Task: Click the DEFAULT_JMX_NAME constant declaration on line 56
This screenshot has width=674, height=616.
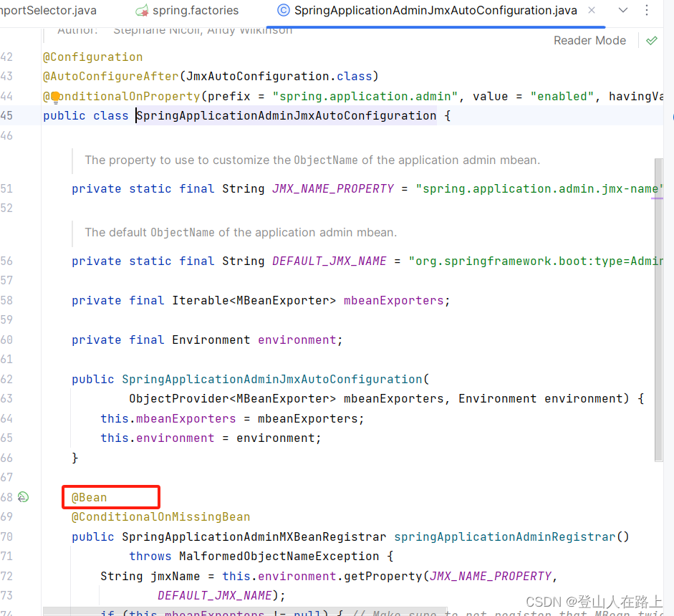Action: (329, 261)
